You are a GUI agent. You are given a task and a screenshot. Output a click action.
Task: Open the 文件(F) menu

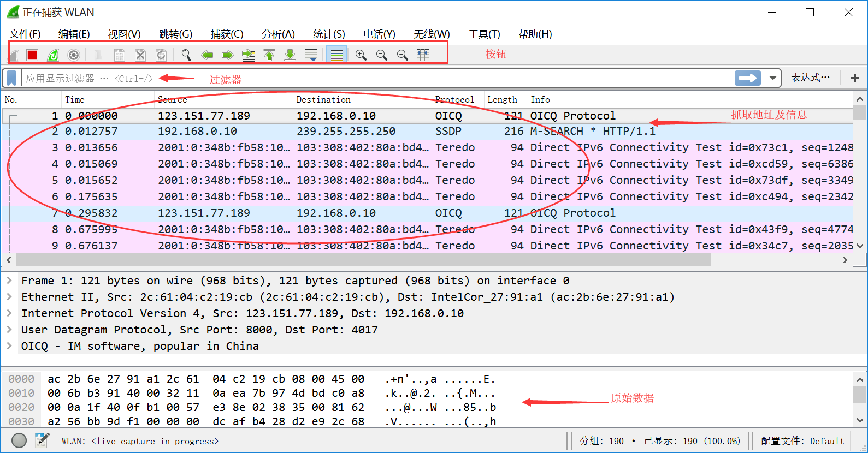click(25, 34)
